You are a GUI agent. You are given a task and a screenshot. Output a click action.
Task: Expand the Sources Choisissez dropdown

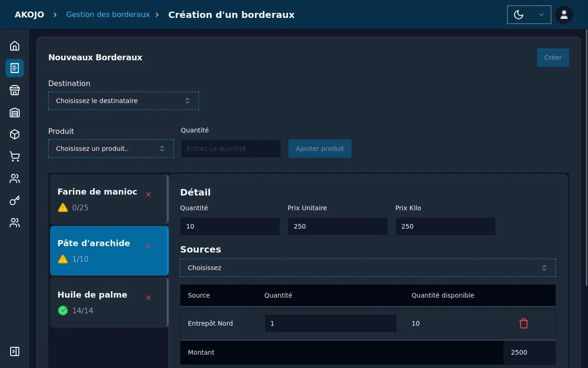pos(367,268)
